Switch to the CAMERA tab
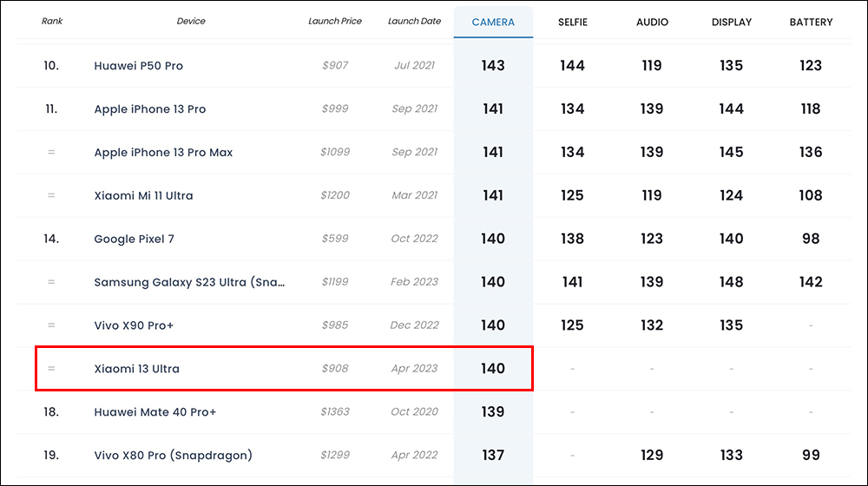 (493, 23)
